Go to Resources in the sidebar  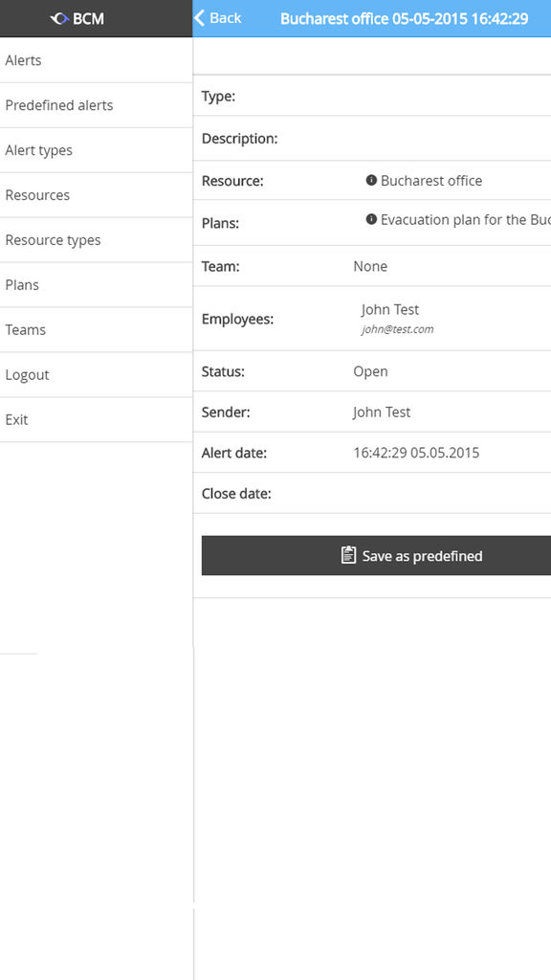pyautogui.click(x=97, y=195)
